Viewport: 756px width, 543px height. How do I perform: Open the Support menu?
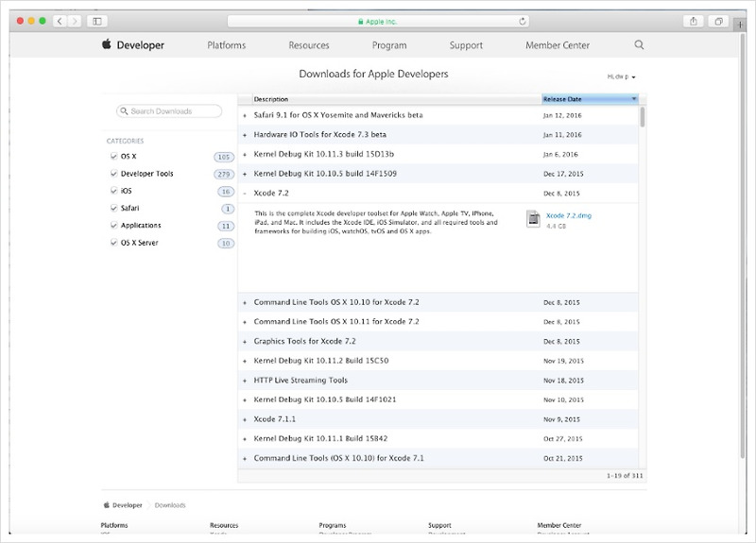point(466,45)
